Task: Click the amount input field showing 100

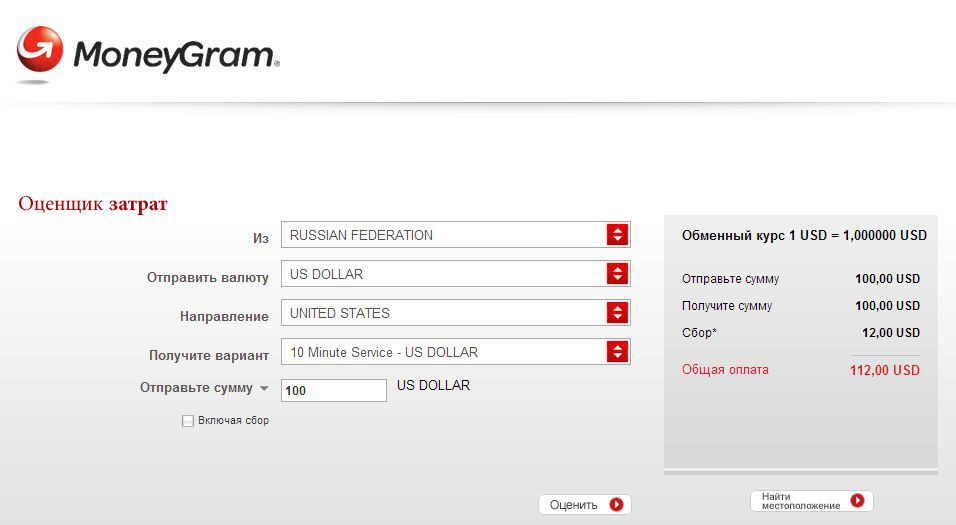Action: point(334,391)
